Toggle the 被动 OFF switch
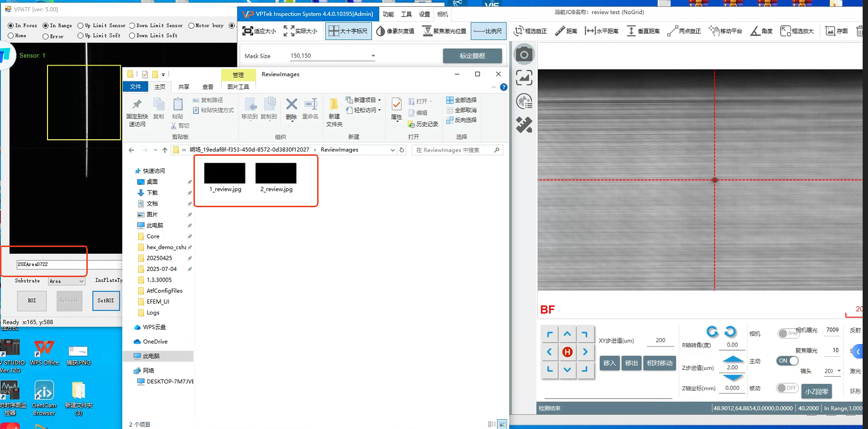 [787, 388]
